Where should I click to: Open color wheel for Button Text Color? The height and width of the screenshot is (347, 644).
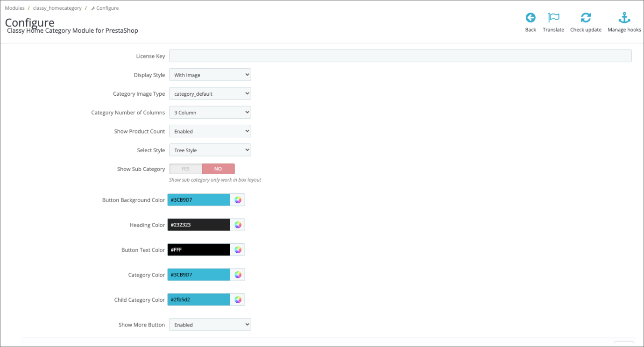(238, 250)
